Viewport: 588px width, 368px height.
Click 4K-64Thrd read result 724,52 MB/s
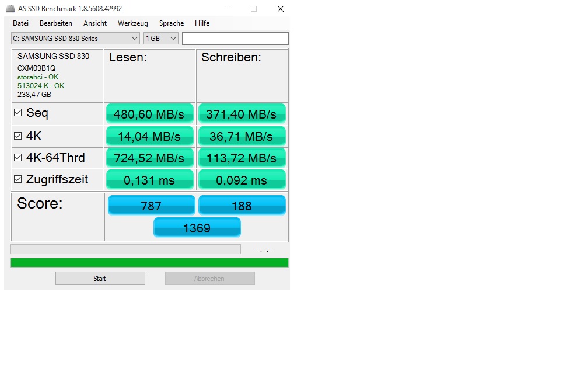pos(149,158)
